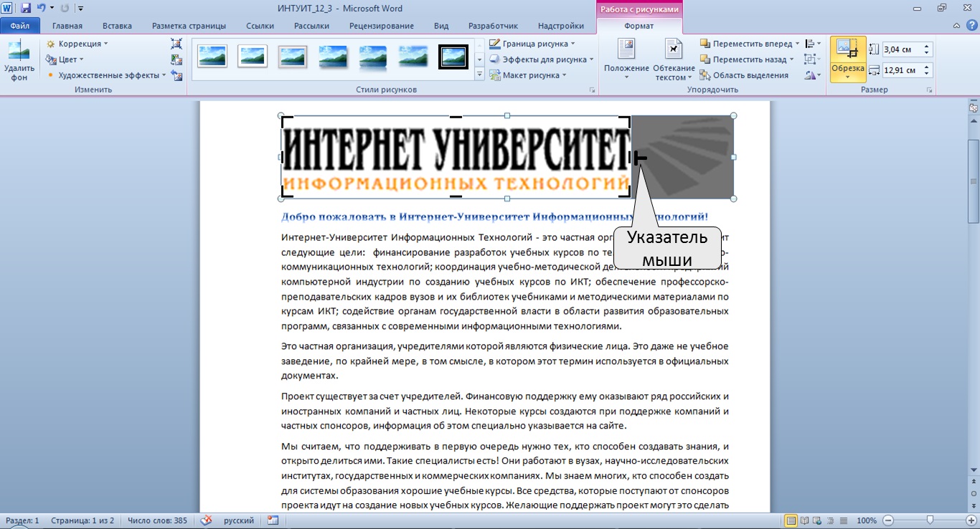Click the Compress Pictures icon

tap(177, 44)
